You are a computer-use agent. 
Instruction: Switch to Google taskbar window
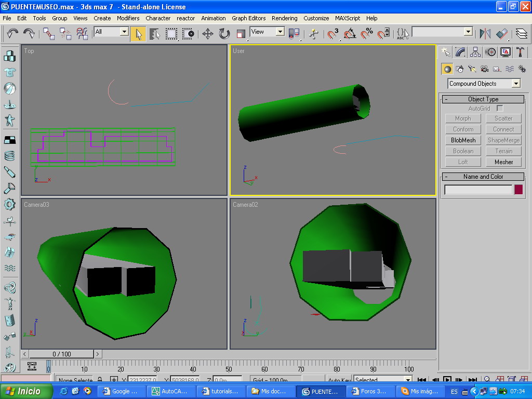tap(122, 391)
